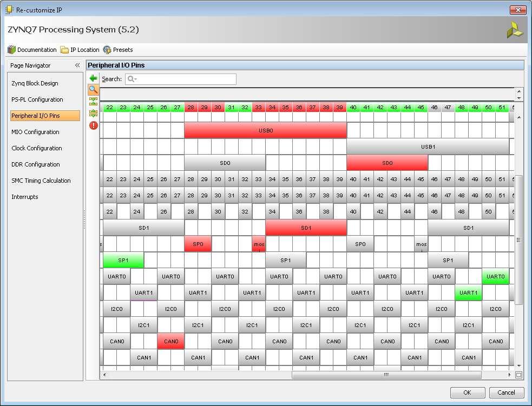Select SMC Timing Calculation page
The image size is (532, 406).
[x=41, y=181]
